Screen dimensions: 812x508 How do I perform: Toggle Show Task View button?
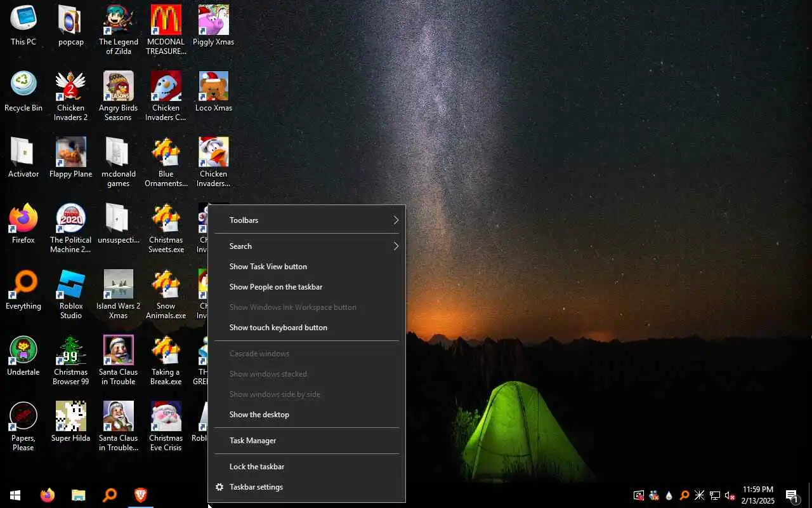(307, 267)
